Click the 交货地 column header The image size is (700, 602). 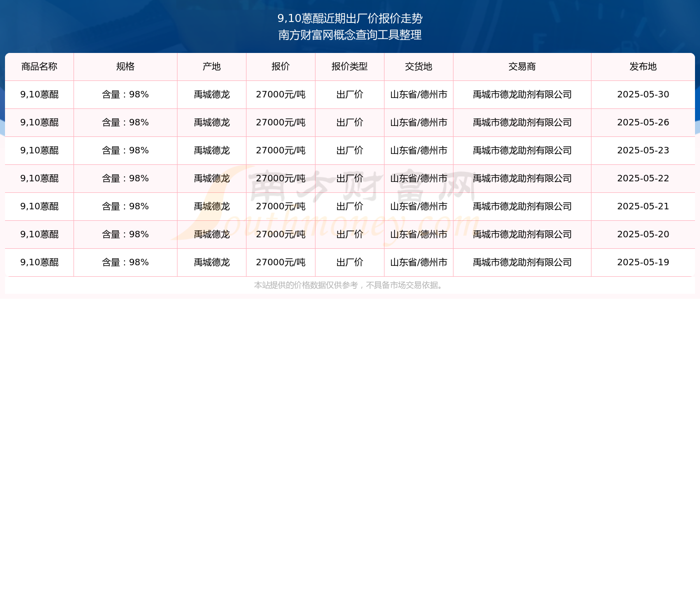418,66
